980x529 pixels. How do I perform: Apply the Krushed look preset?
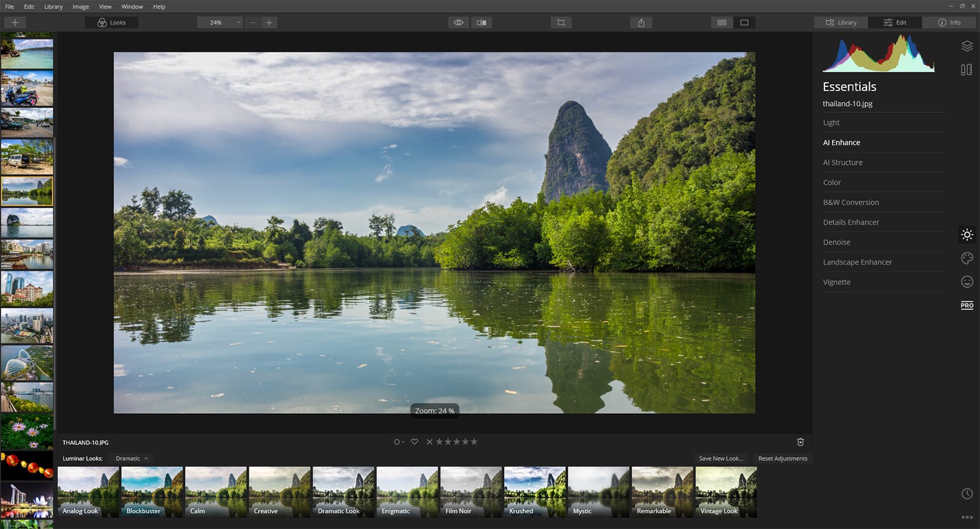(x=535, y=492)
